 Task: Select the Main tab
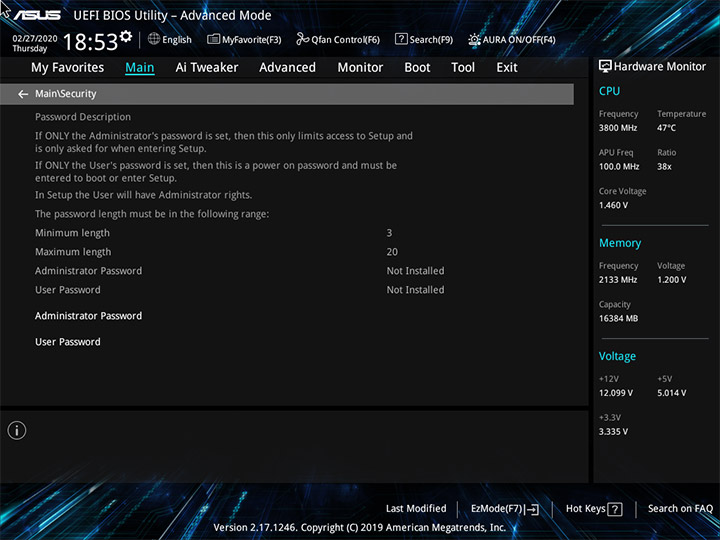pos(140,68)
